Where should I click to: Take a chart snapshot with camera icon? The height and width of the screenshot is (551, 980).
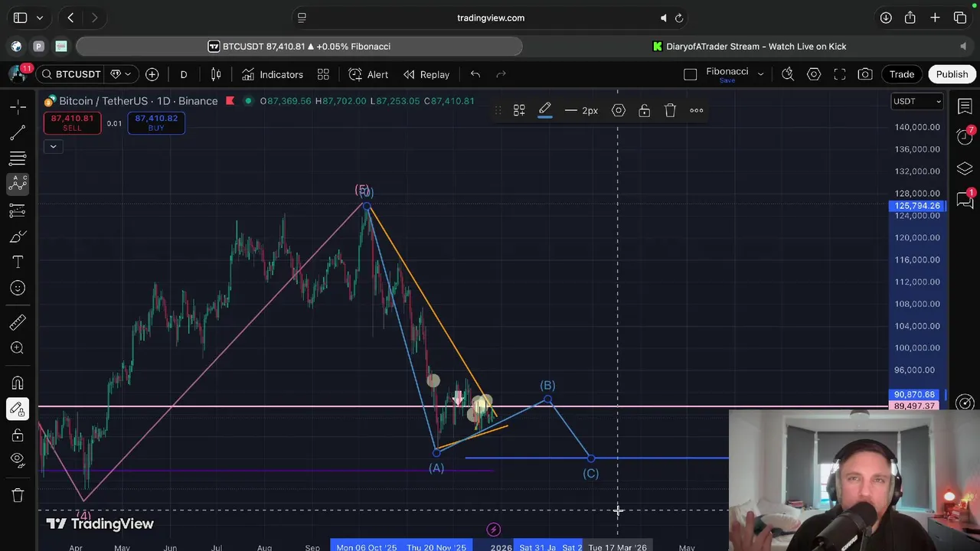[x=865, y=74]
